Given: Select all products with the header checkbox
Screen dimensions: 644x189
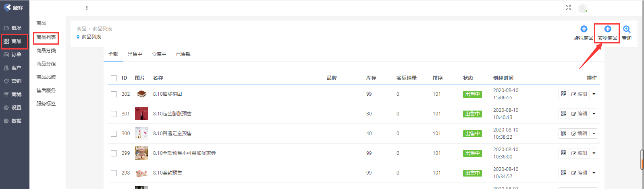Looking at the screenshot, I should click(x=114, y=78).
